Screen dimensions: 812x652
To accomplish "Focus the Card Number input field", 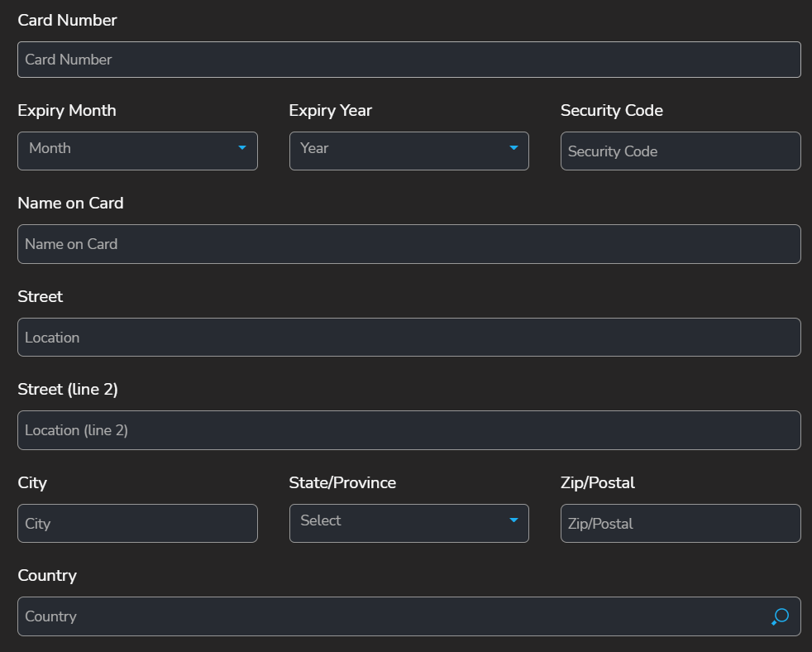I will coord(408,60).
